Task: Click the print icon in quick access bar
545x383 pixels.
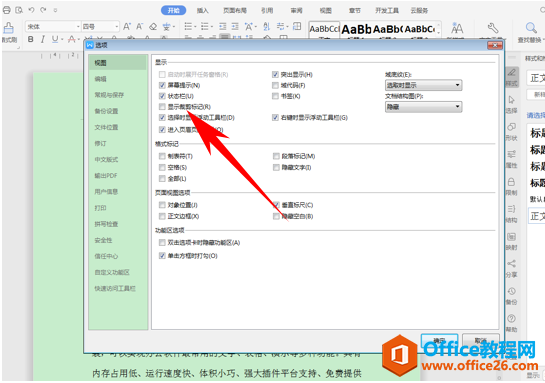Action: 7,10
